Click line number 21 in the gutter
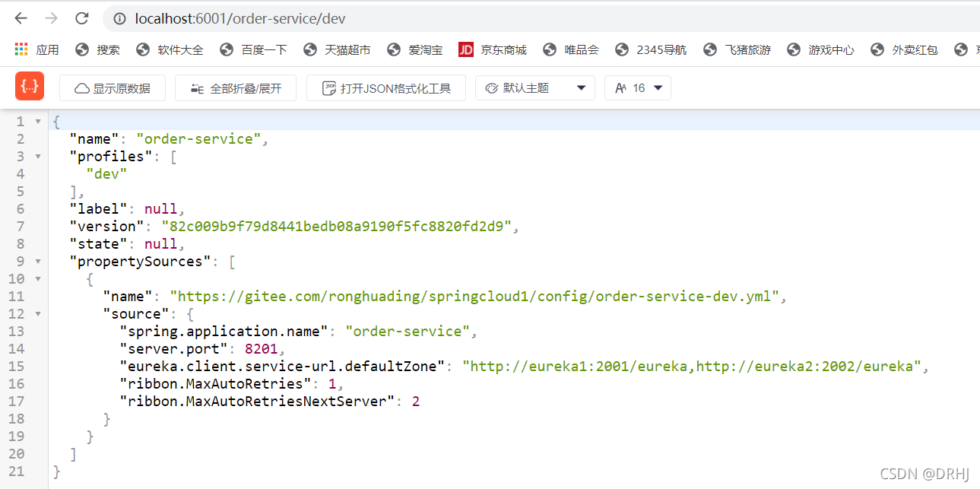 point(16,472)
